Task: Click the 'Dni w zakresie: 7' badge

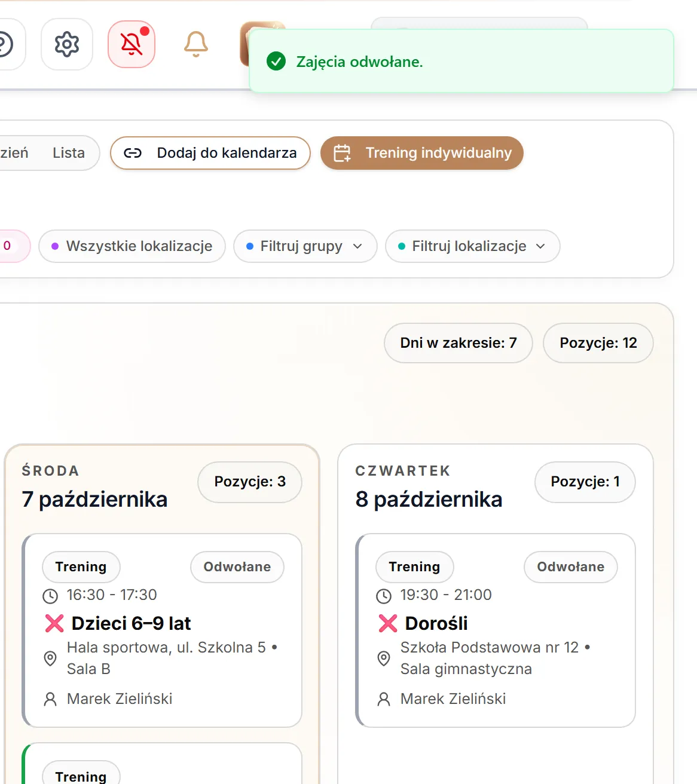Action: coord(458,343)
